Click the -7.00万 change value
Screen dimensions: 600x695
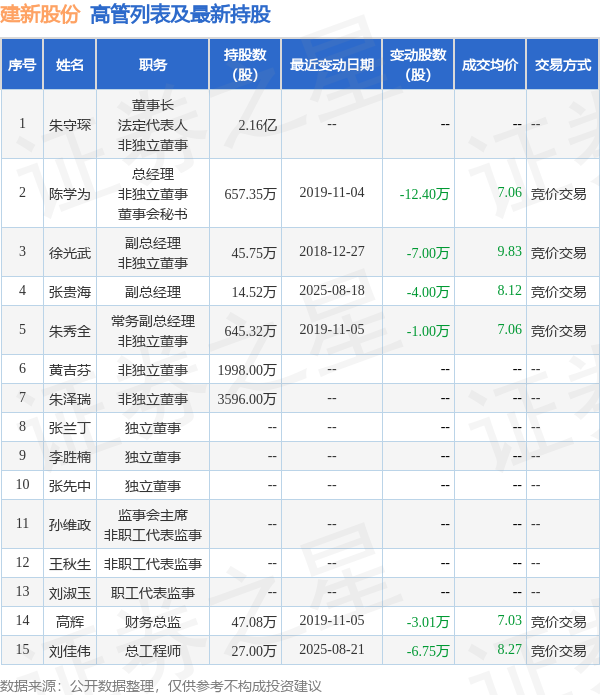428,253
